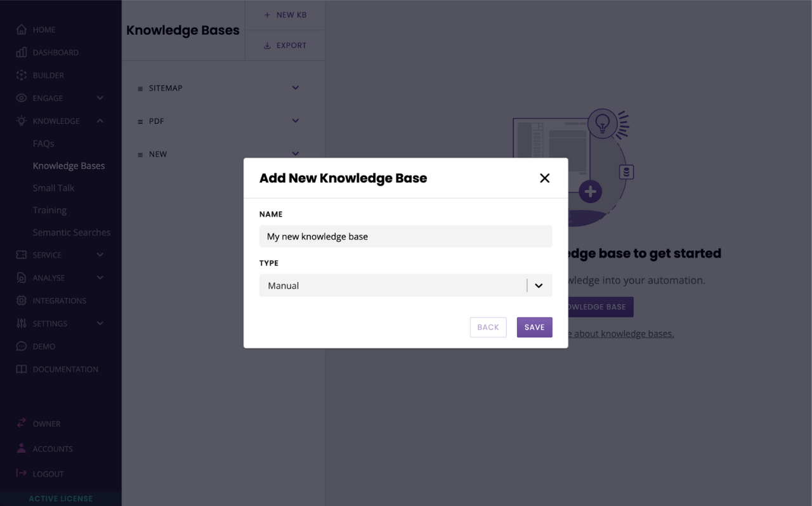
Task: Click the ACCOUNTS label in sidebar
Action: coord(53,448)
